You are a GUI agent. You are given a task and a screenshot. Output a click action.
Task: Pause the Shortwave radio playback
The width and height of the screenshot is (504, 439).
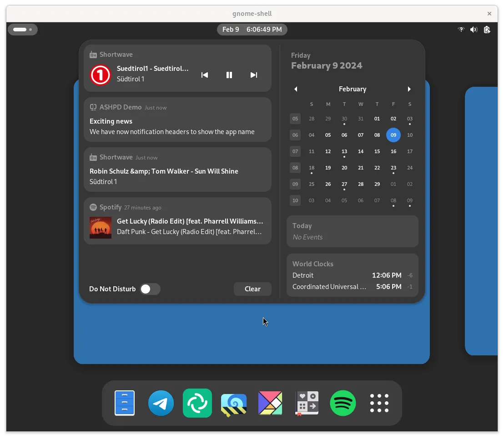click(229, 75)
